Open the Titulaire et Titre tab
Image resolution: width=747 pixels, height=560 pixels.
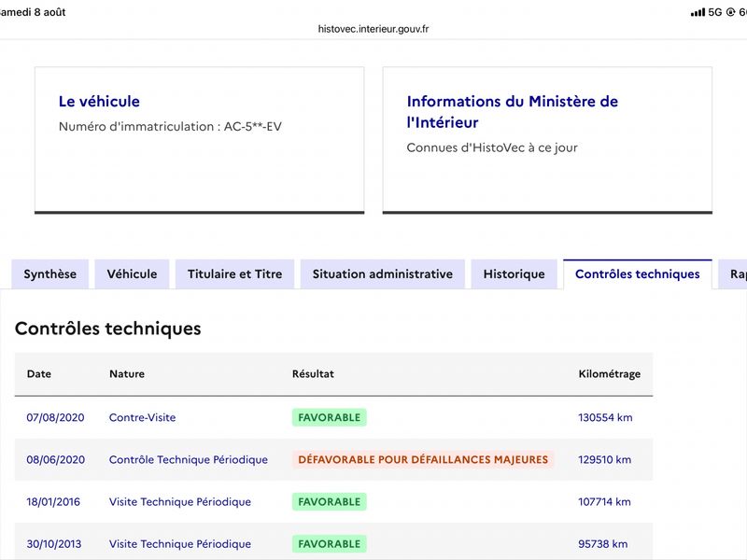(x=235, y=274)
